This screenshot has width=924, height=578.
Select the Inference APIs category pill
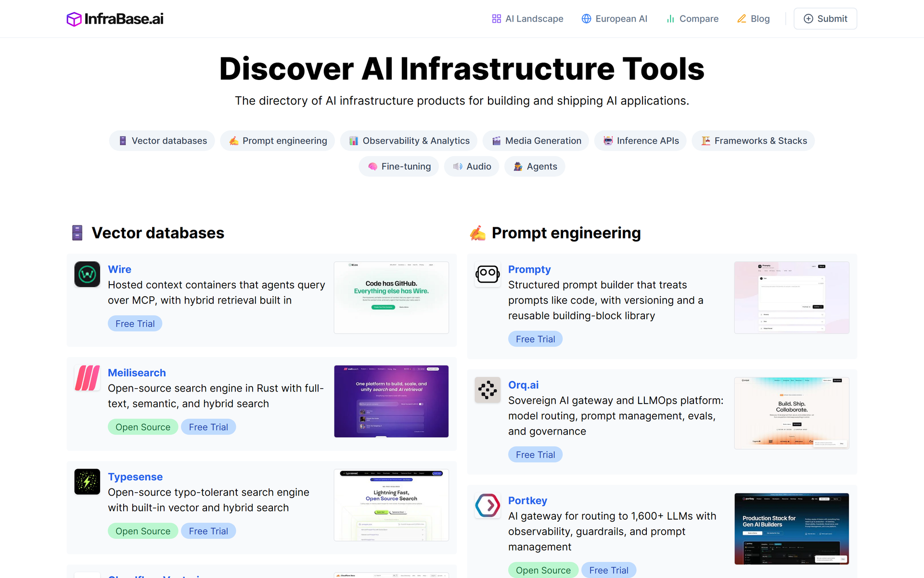(641, 141)
